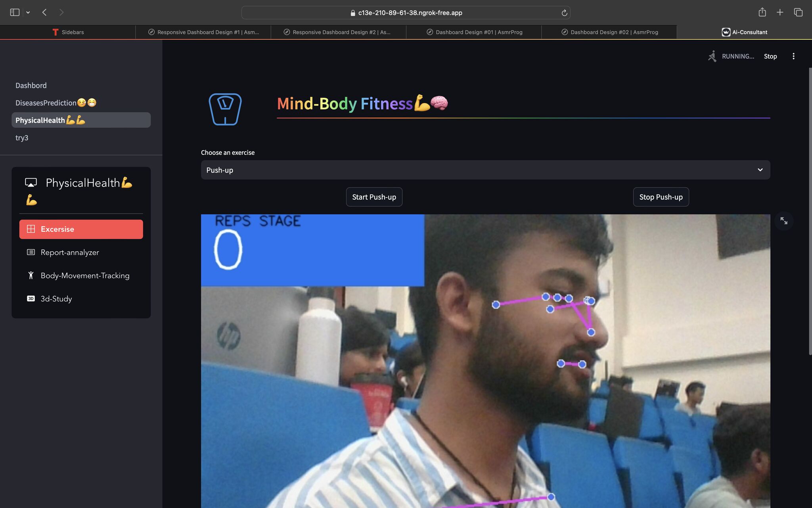Click Start Push-up button
The height and width of the screenshot is (508, 812).
click(374, 197)
